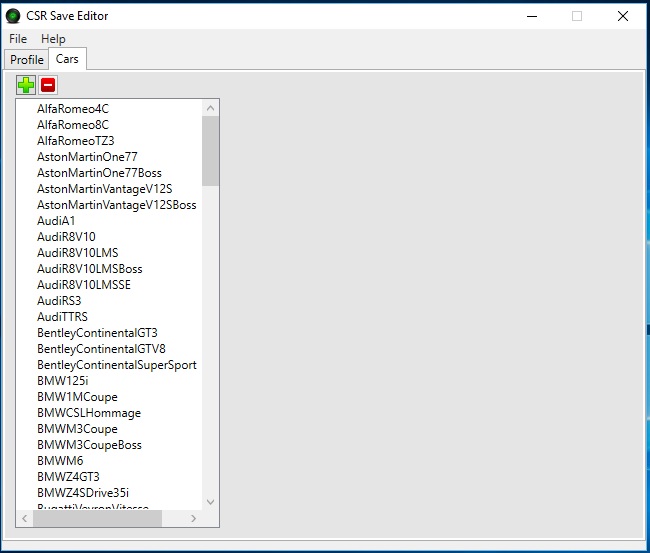This screenshot has height=553, width=650.
Task: Click the horizontal scroll right arrow
Action: (x=193, y=519)
